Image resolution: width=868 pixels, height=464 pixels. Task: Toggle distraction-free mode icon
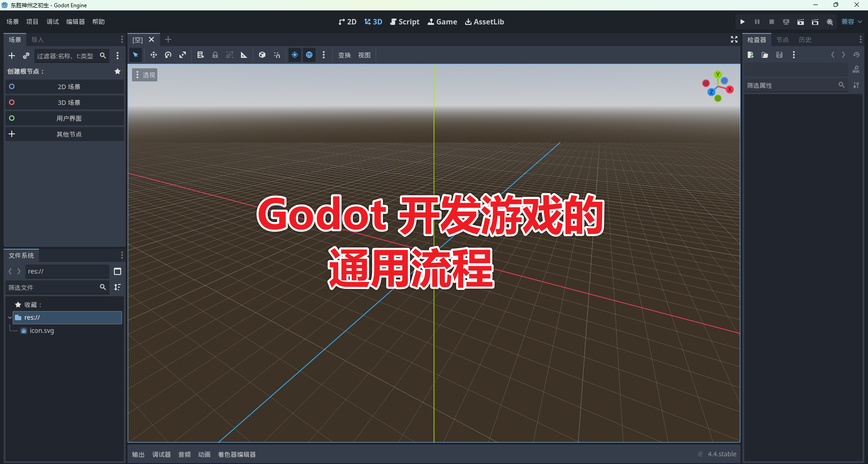(734, 40)
